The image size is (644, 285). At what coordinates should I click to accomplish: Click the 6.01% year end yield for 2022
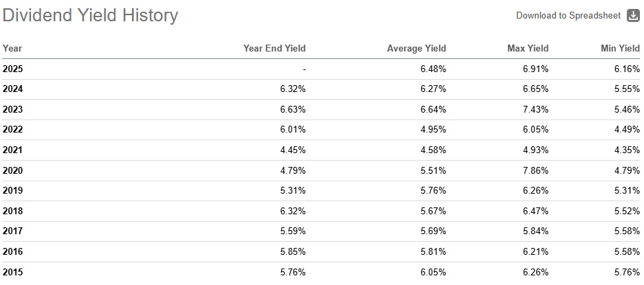click(292, 130)
